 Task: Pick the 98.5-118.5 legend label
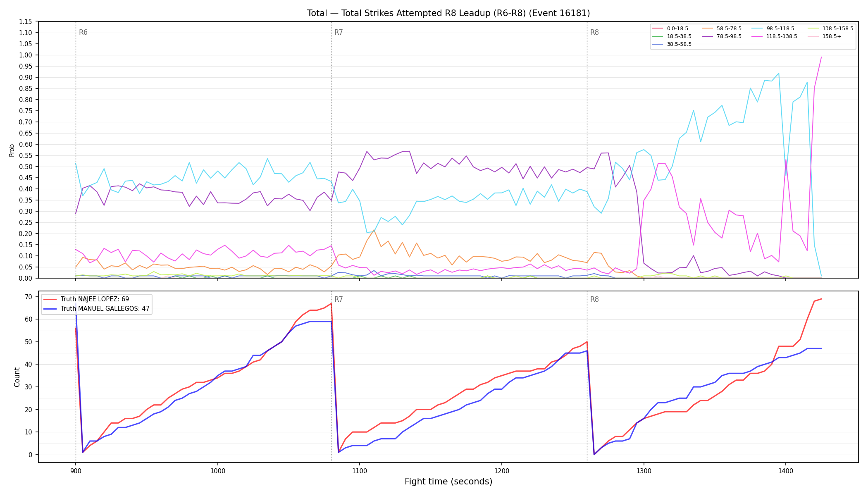[780, 29]
